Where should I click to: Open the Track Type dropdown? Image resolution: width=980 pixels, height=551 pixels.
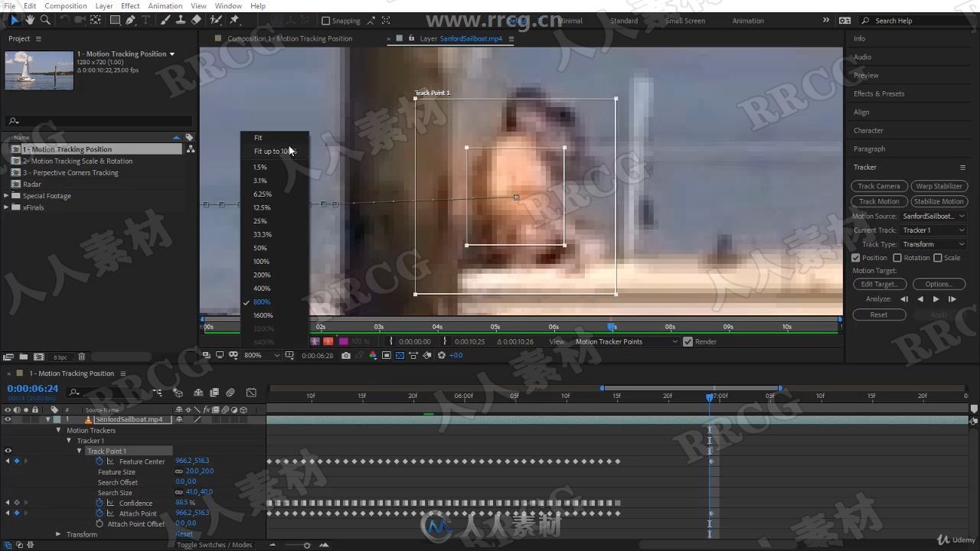pos(935,244)
